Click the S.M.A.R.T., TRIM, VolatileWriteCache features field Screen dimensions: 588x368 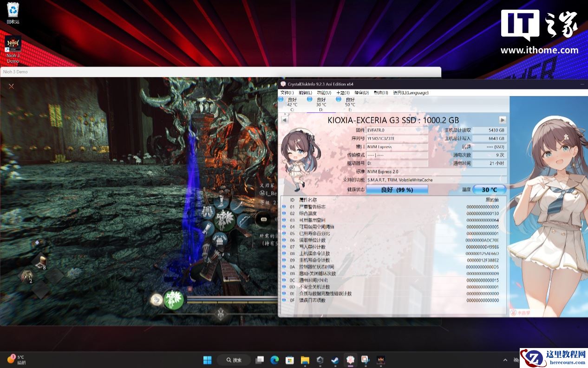(x=437, y=180)
